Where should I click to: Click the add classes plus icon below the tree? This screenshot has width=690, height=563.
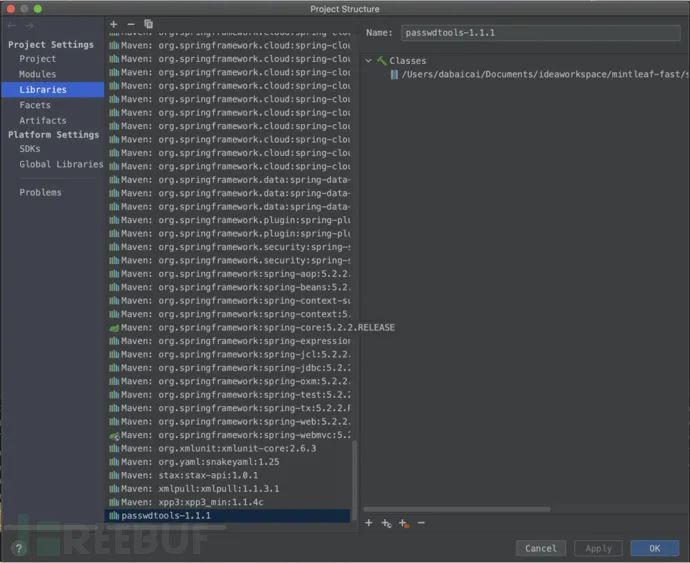click(369, 523)
